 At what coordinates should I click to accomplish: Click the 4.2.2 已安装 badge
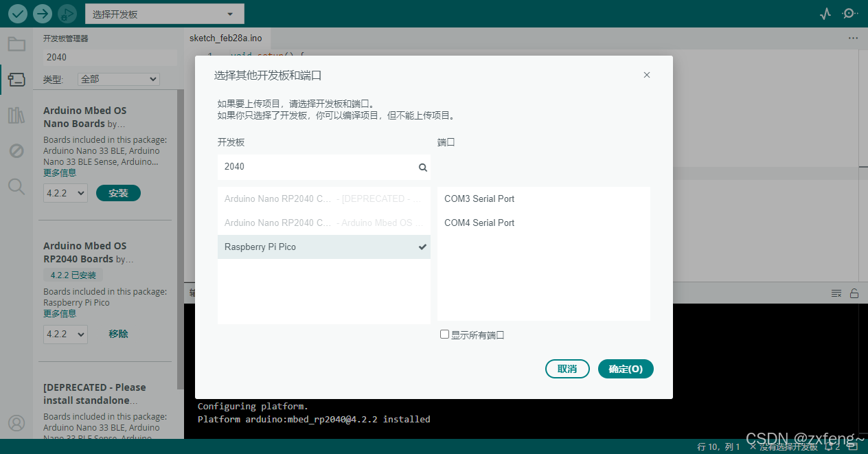point(73,275)
